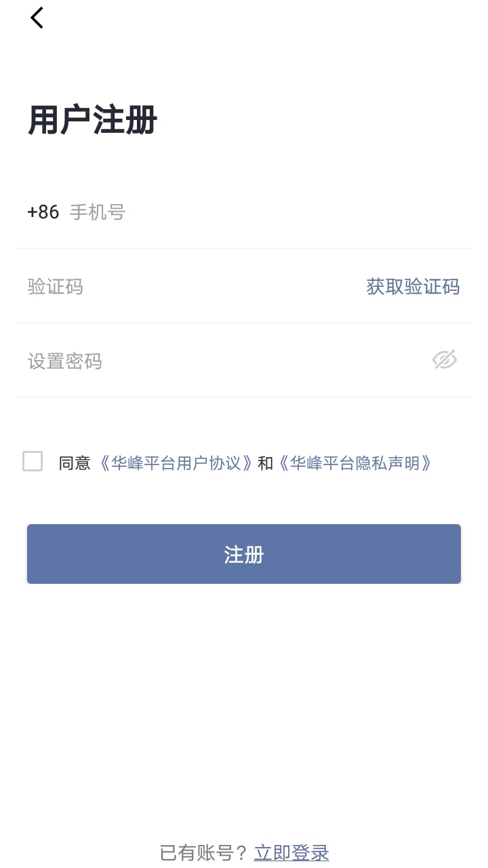Check the agreement checkbox
This screenshot has height=868, width=488.
[x=33, y=461]
